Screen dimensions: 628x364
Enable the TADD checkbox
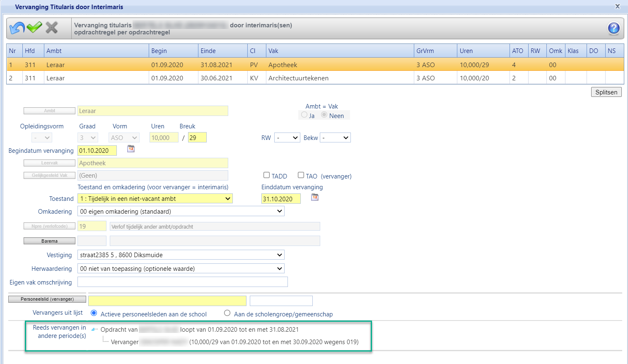click(x=267, y=175)
